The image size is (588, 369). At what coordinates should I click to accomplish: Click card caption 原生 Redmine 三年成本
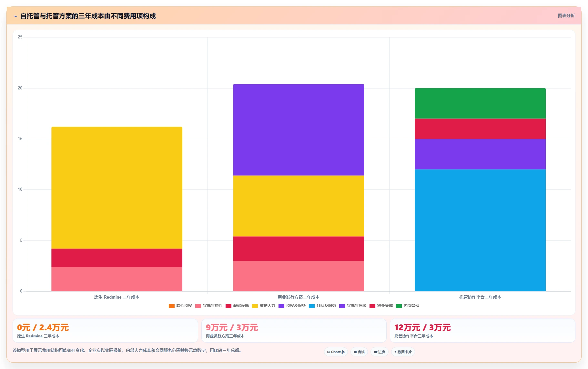point(38,336)
